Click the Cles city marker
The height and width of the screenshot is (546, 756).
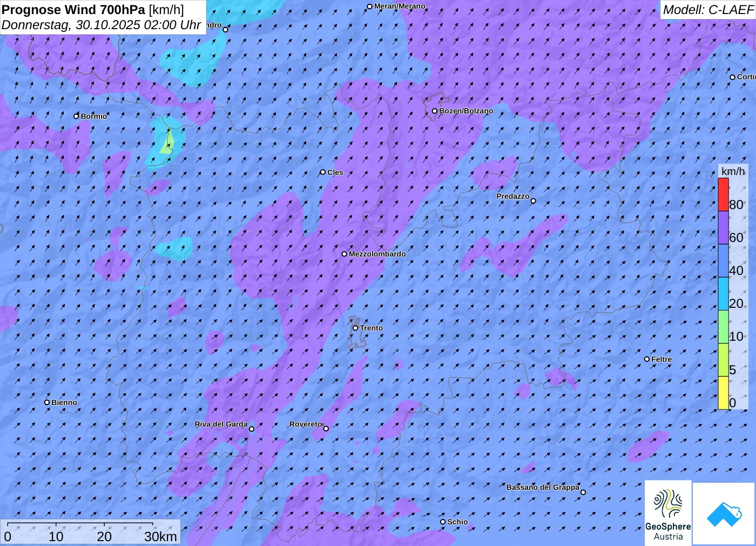[x=323, y=172]
